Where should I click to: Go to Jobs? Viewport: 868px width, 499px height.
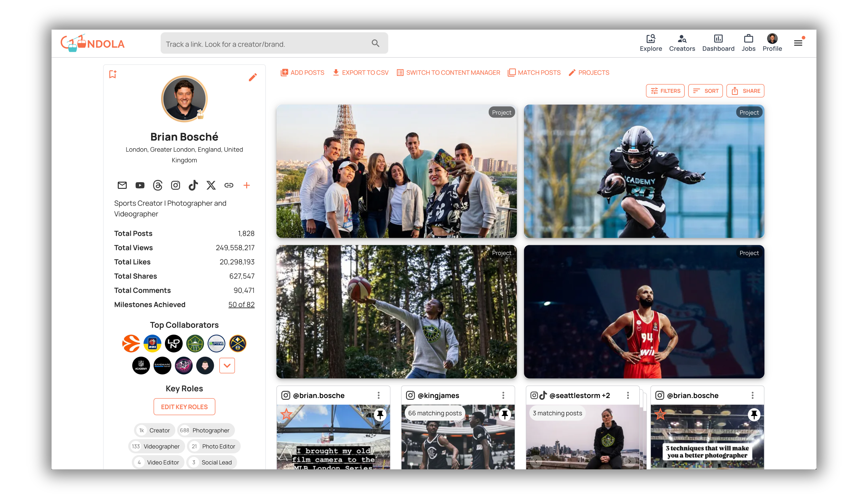coord(748,43)
